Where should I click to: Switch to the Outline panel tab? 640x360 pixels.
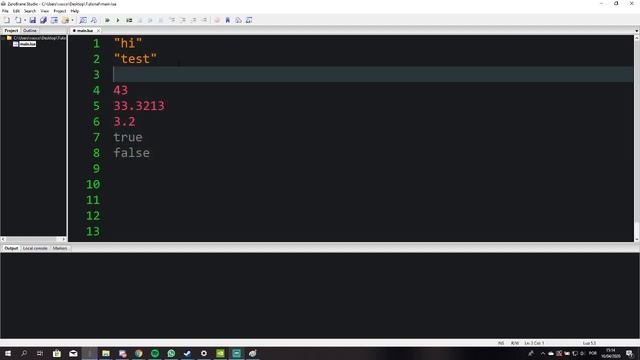pos(29,31)
